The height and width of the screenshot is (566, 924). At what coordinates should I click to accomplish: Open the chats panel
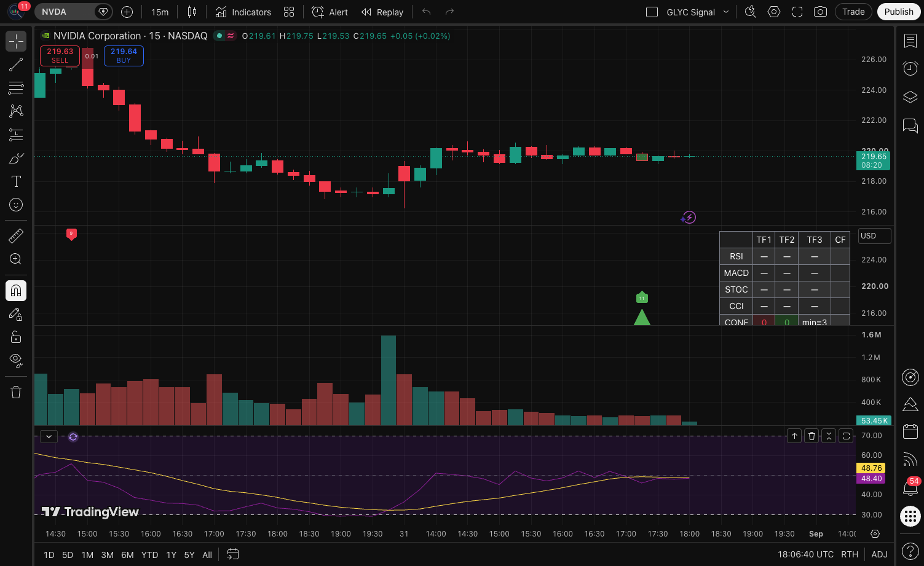910,125
